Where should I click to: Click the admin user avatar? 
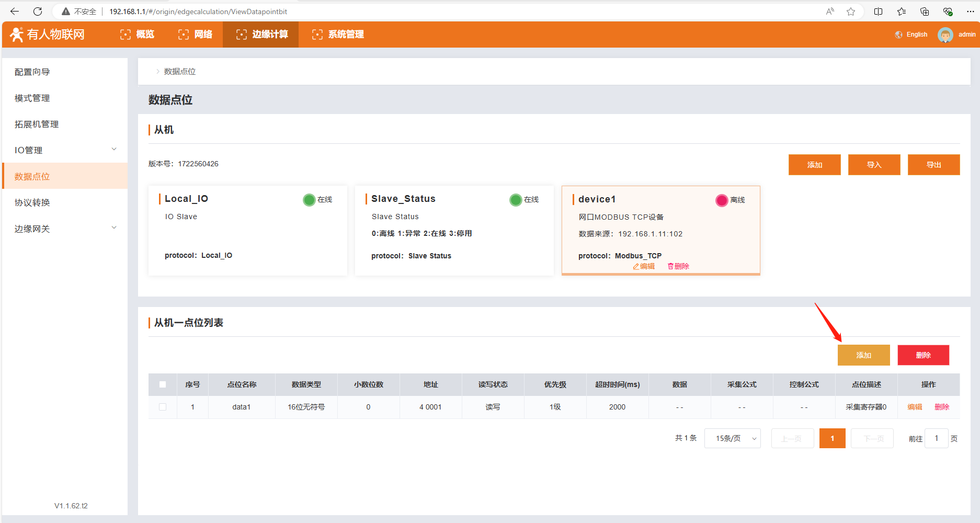pos(945,35)
